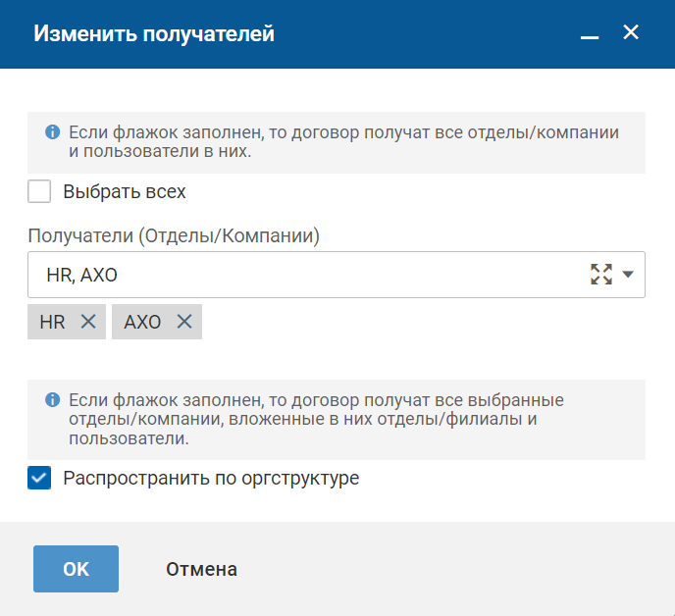Select the HR chip below the field
675x616 pixels.
point(52,322)
